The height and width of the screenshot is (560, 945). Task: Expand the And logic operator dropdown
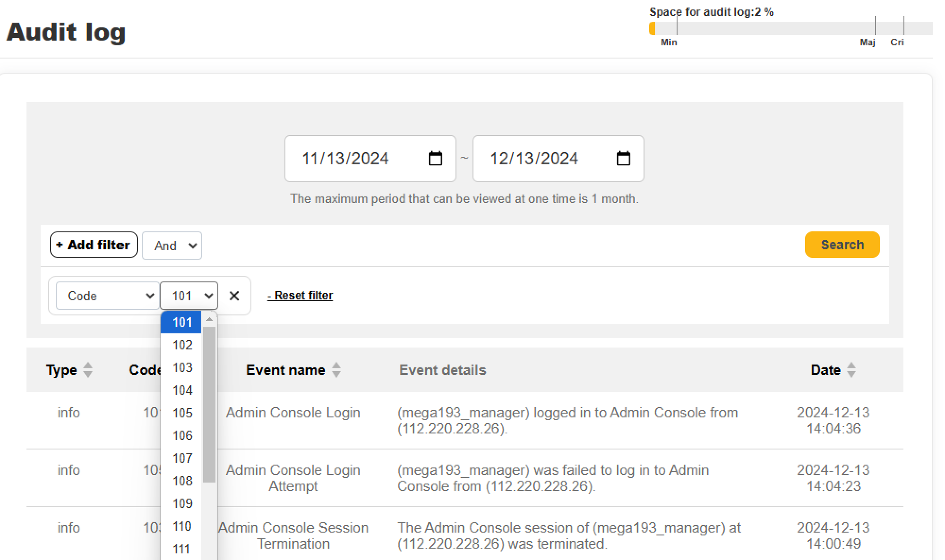(x=172, y=246)
